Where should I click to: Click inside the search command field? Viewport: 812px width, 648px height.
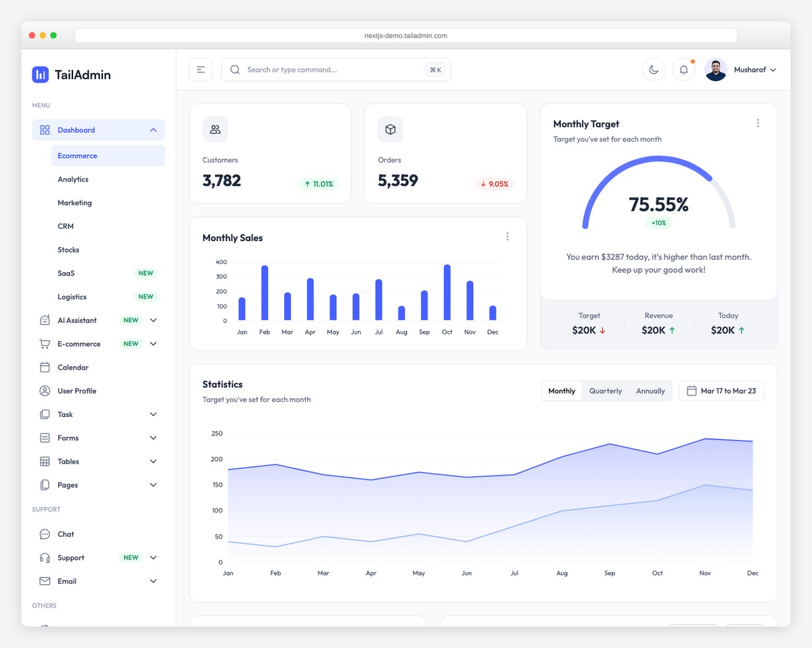[318, 69]
